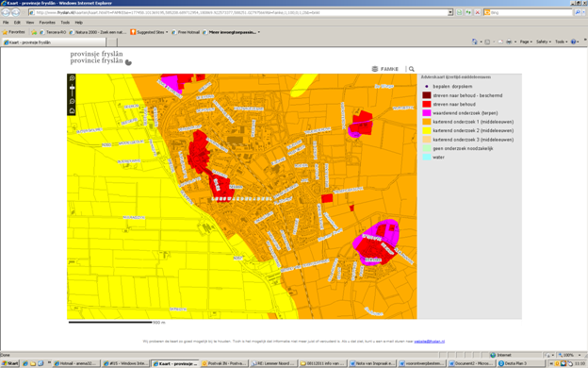Click the browser Back arrow button
Screen dimensions: 588x368
click(x=6, y=12)
